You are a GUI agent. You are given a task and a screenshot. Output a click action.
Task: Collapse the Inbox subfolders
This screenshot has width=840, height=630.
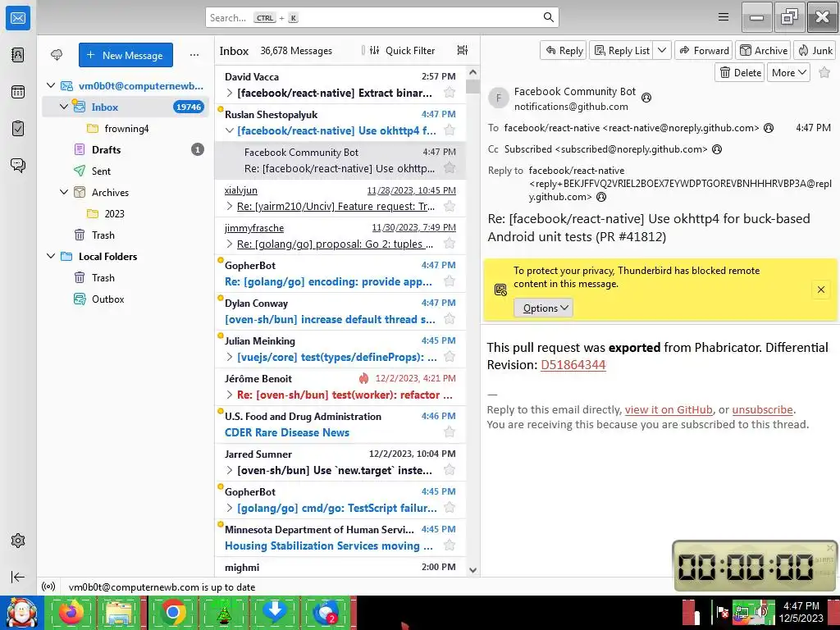point(64,107)
